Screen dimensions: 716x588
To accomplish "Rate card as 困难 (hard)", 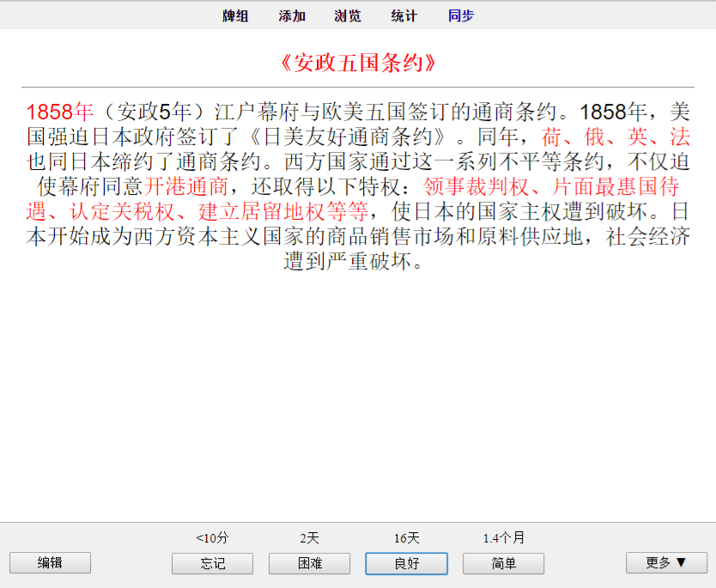I will point(310,563).
